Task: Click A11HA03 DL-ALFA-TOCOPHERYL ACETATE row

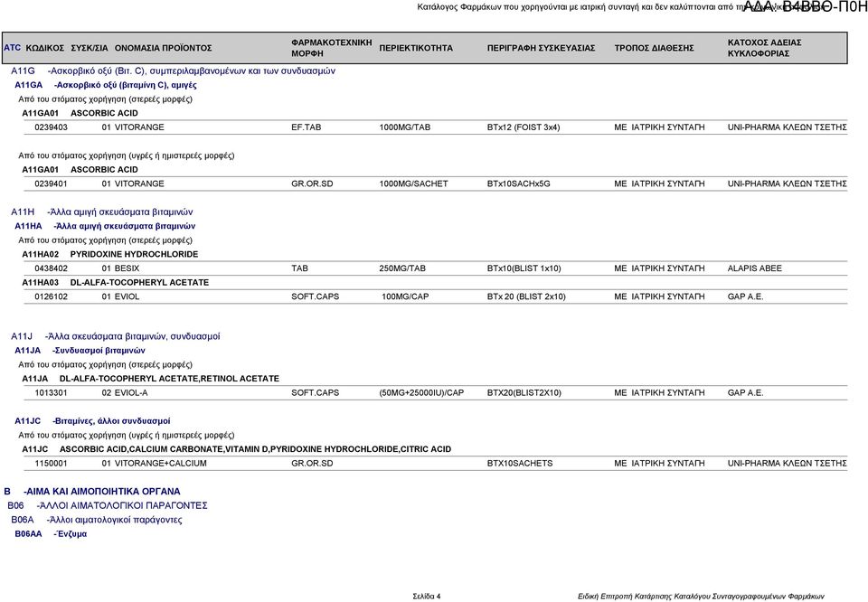Action: tap(115, 283)
